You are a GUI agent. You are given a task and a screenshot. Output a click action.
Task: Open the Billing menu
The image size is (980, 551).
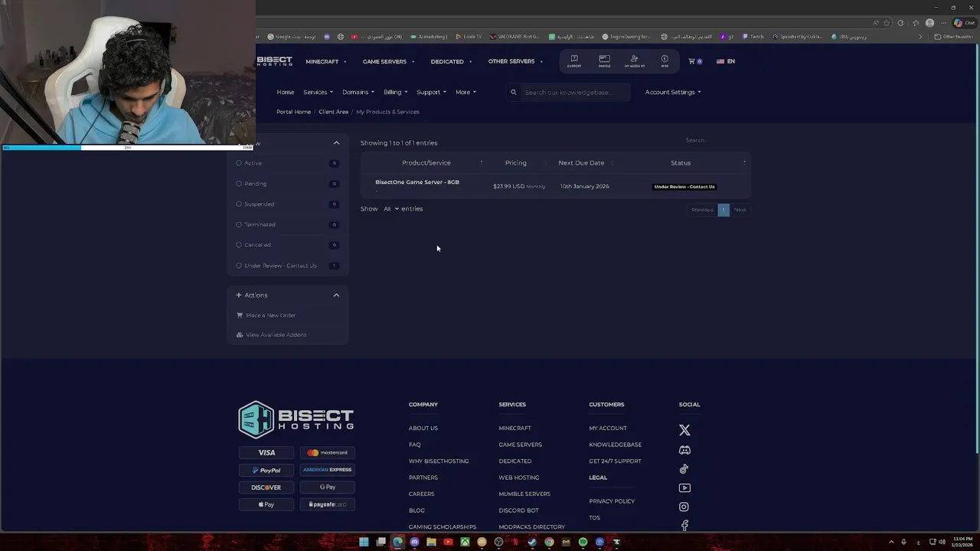coord(396,92)
